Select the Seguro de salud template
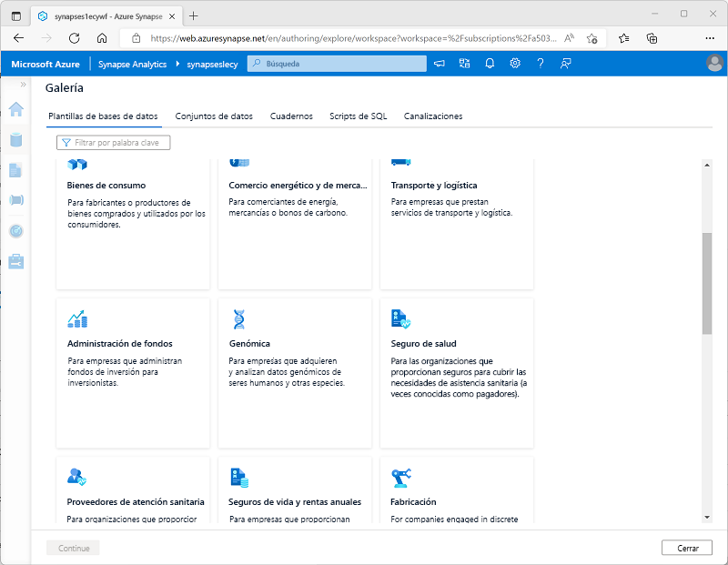728x565 pixels. 457,371
